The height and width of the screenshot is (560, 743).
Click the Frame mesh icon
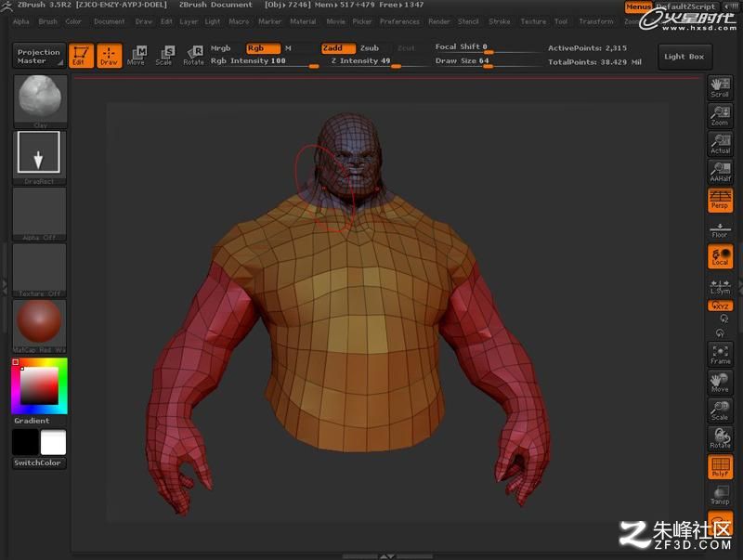click(x=720, y=355)
